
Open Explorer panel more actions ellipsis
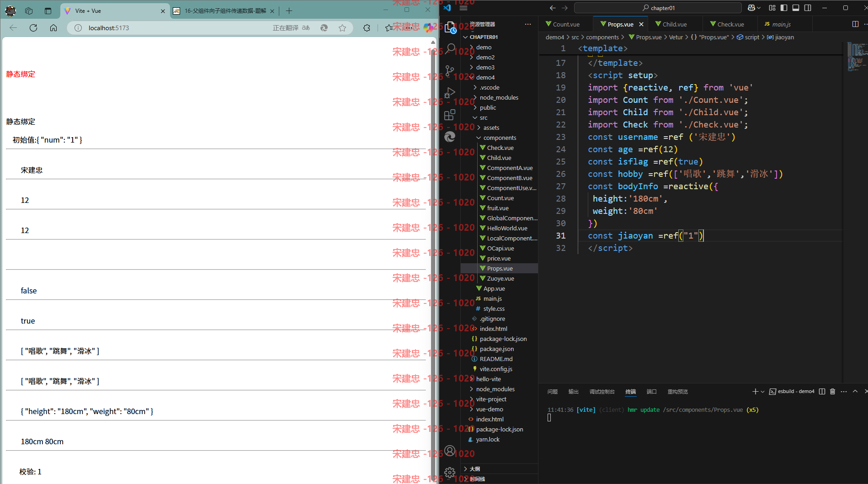(x=528, y=24)
